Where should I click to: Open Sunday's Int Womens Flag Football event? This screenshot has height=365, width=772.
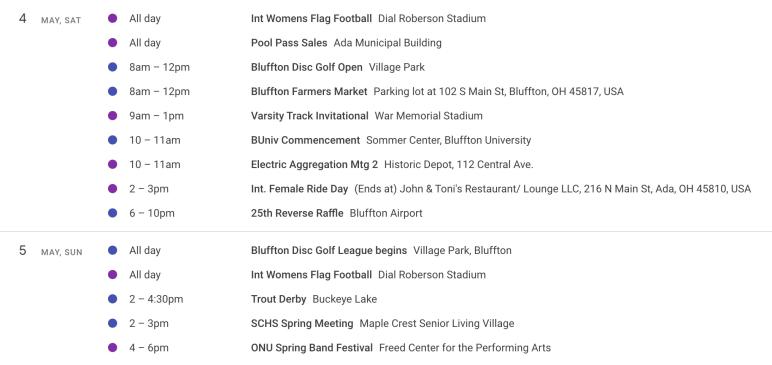click(x=311, y=275)
